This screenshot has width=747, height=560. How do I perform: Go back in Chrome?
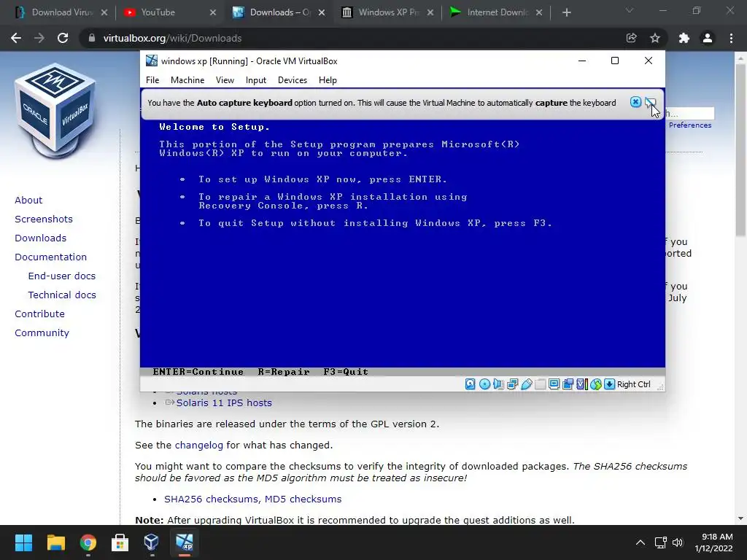click(16, 38)
